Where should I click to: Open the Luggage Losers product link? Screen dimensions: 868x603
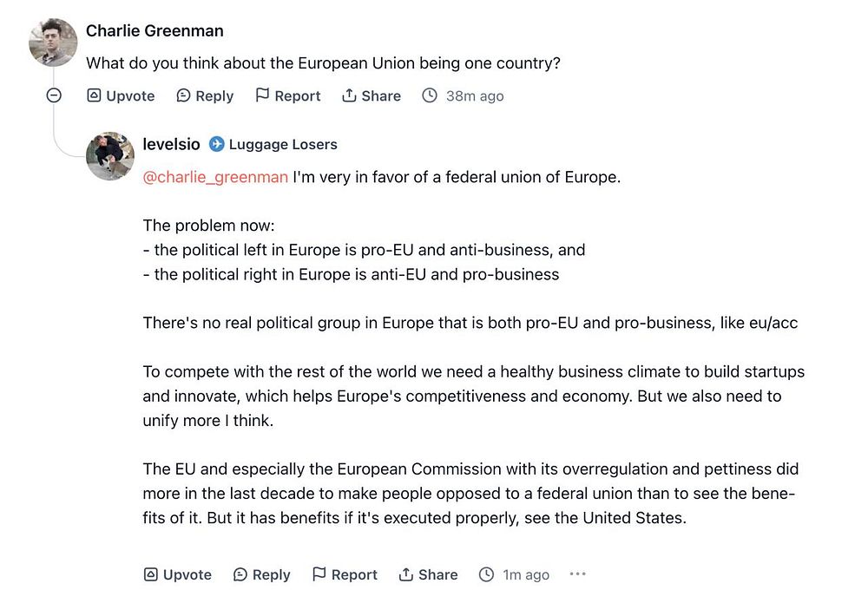283,144
